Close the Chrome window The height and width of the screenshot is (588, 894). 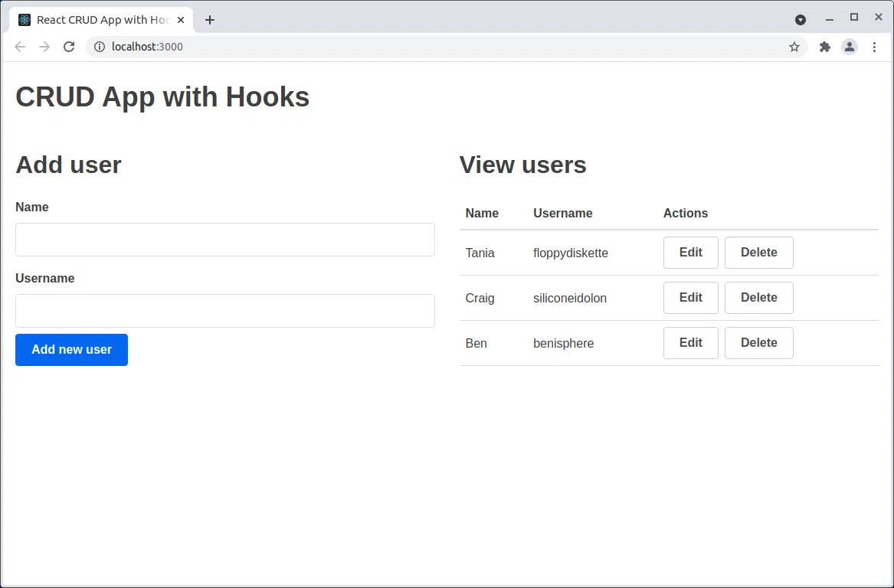(879, 18)
